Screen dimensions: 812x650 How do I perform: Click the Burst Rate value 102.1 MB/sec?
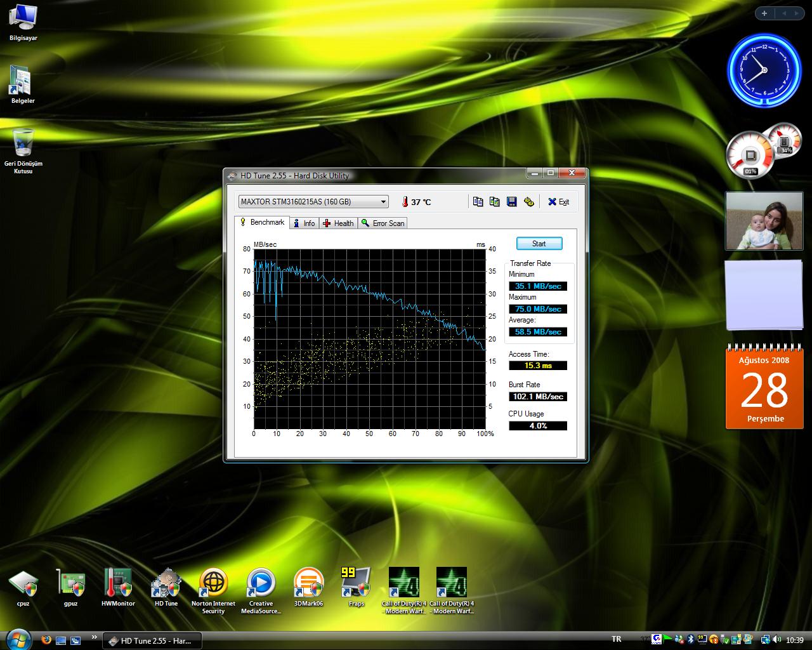[538, 397]
